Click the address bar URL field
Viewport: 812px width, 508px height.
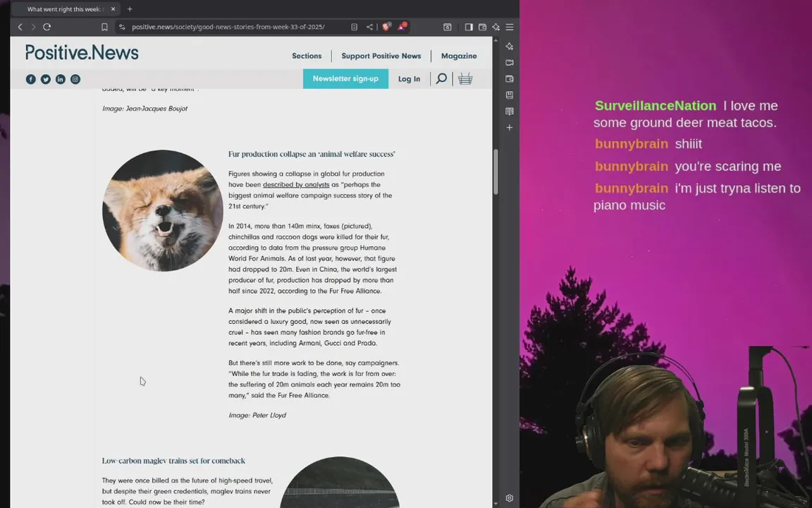[228, 27]
